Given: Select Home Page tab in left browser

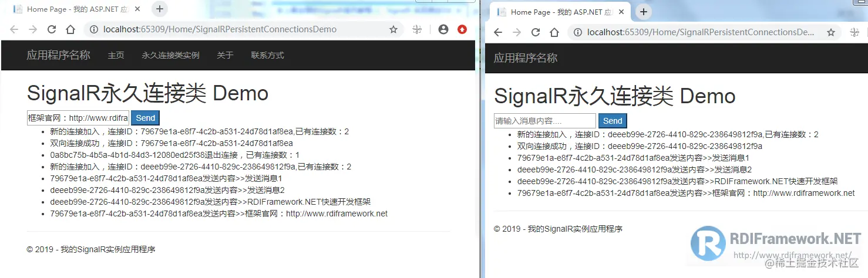Looking at the screenshot, I should coord(76,9).
